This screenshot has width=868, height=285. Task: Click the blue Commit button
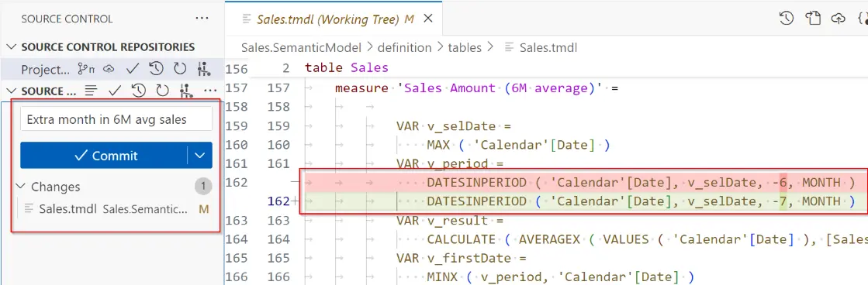[103, 155]
